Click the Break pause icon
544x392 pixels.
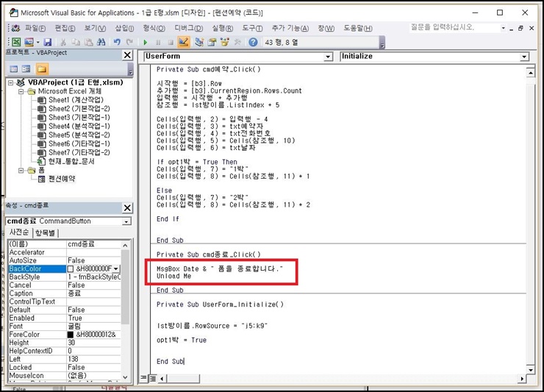[x=158, y=43]
